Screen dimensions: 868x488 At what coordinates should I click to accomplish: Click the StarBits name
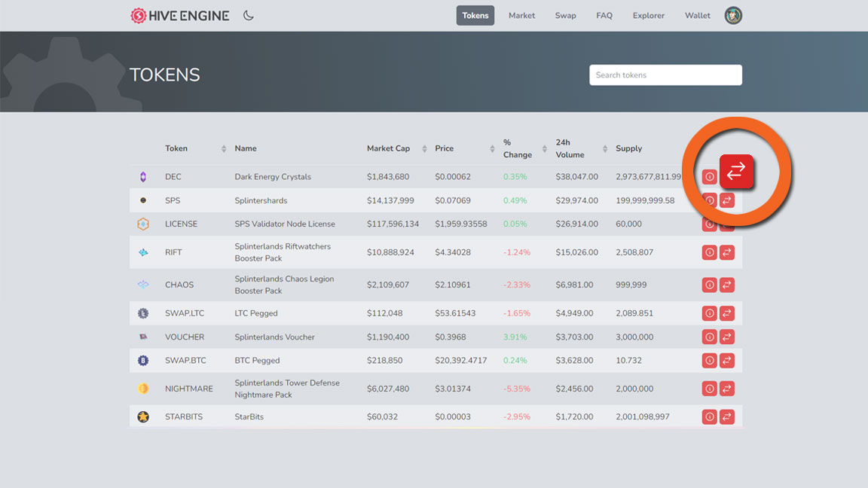249,416
